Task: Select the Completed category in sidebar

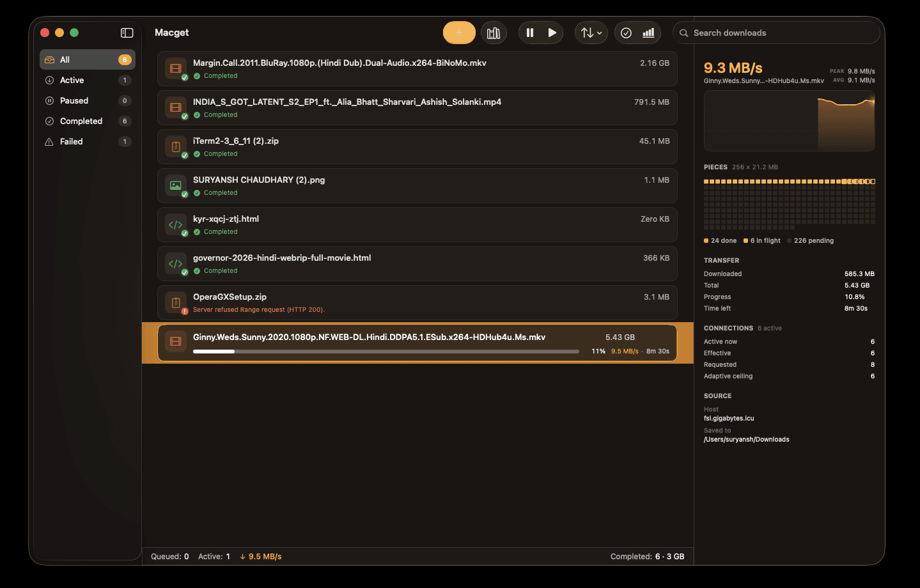Action: coord(88,121)
